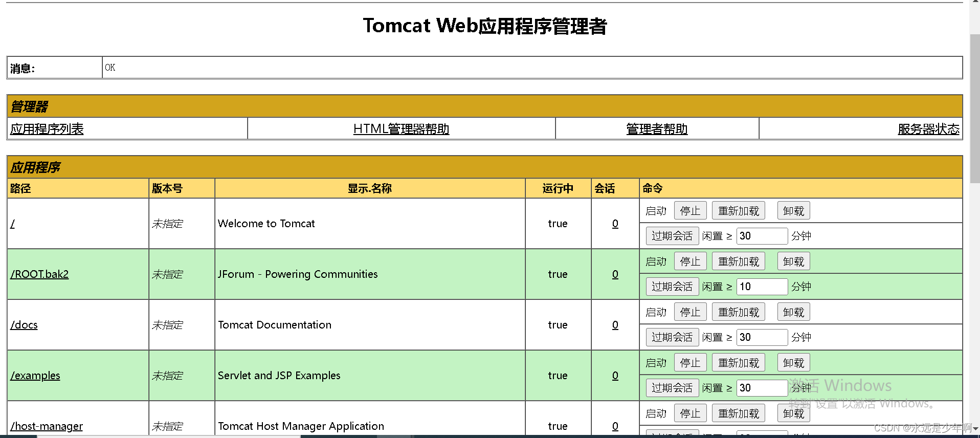
Task: Click the page vertical scrollbar thumb
Action: click(x=974, y=108)
